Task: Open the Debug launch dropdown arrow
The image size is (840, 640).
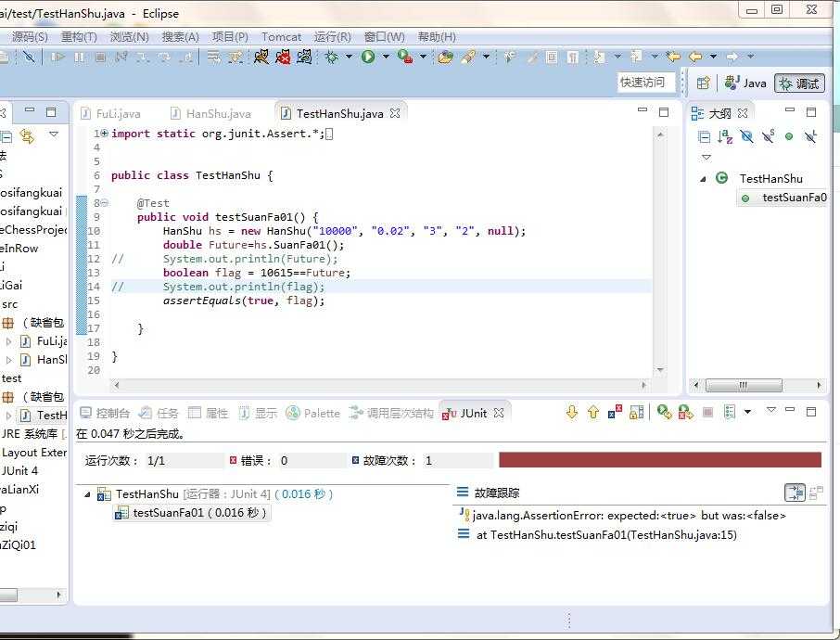Action: pyautogui.click(x=350, y=57)
